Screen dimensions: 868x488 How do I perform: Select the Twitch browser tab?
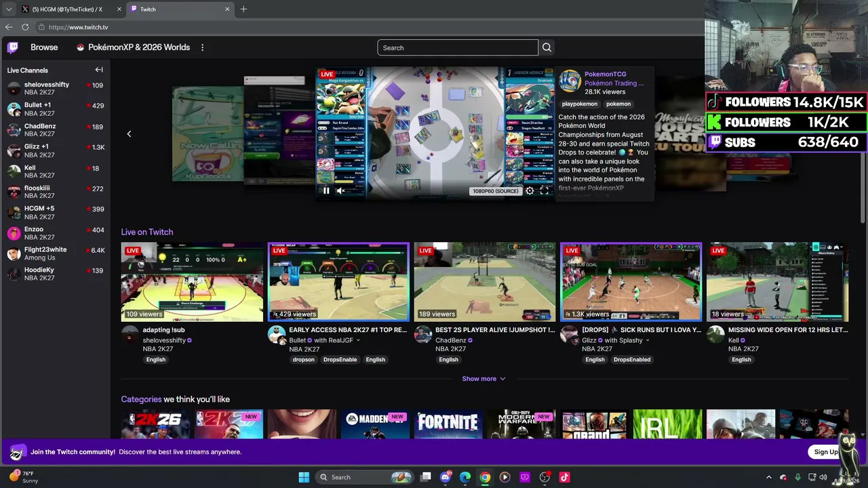(x=180, y=9)
